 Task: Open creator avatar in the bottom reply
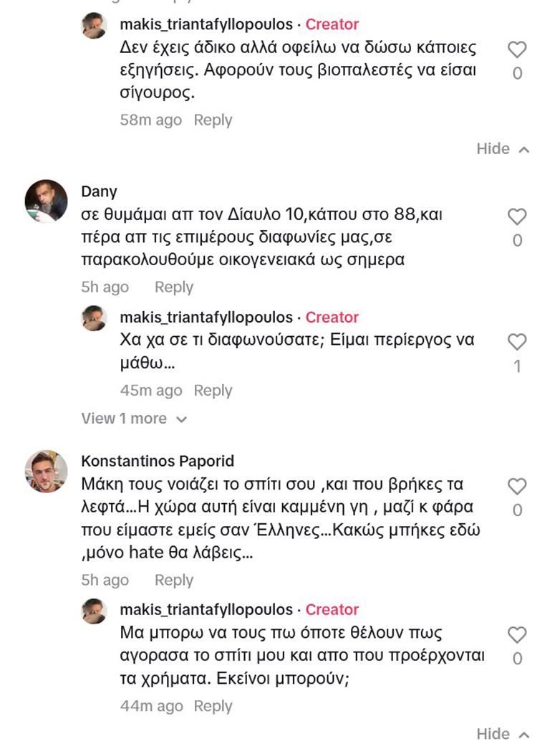(x=95, y=610)
